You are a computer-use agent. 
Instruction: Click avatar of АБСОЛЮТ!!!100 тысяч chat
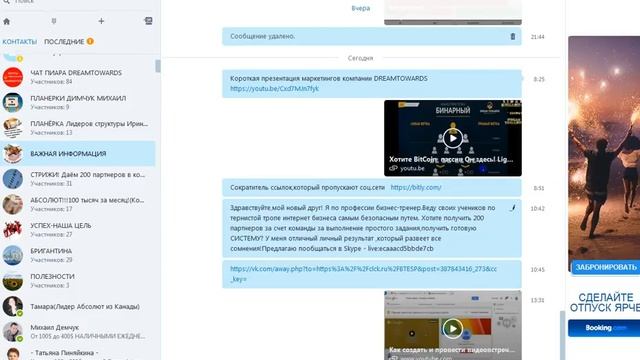(13, 204)
